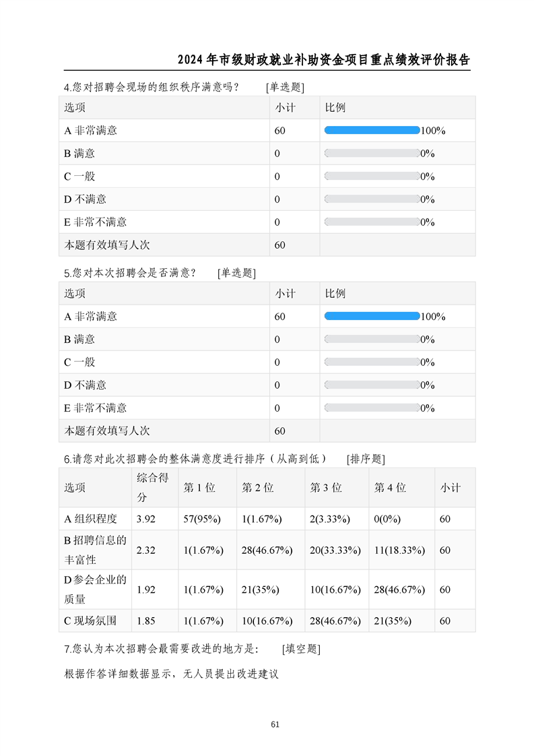Screen dimensions: 534x756
Task: Click the 3.92 score for A 组织程度
Action: click(x=146, y=519)
